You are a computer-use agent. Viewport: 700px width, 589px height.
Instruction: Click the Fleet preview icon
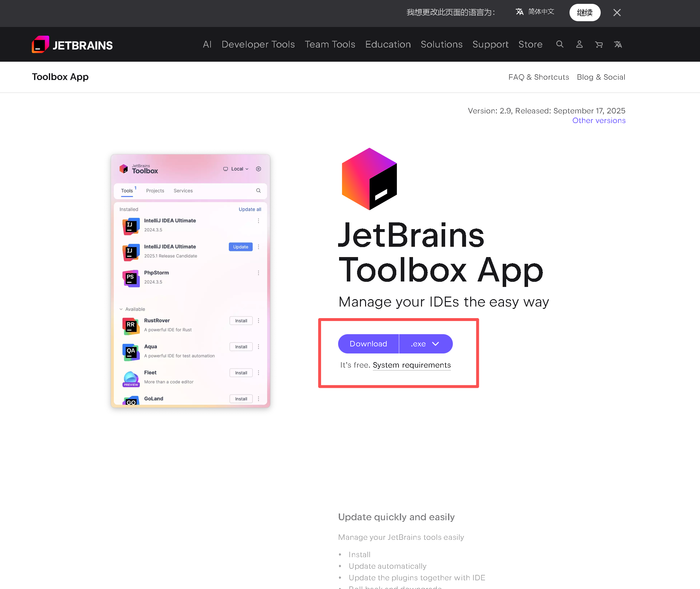pos(131,379)
